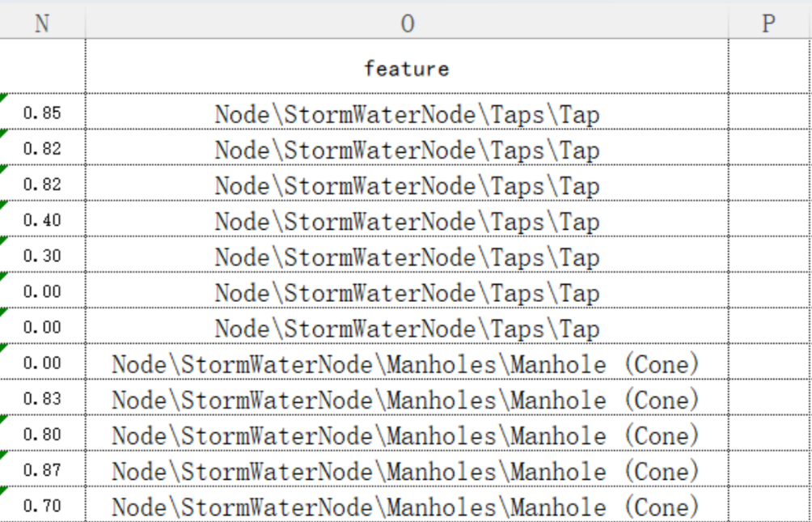The image size is (812, 522).
Task: Click the empty column P cell beside "feature"
Action: [769, 69]
